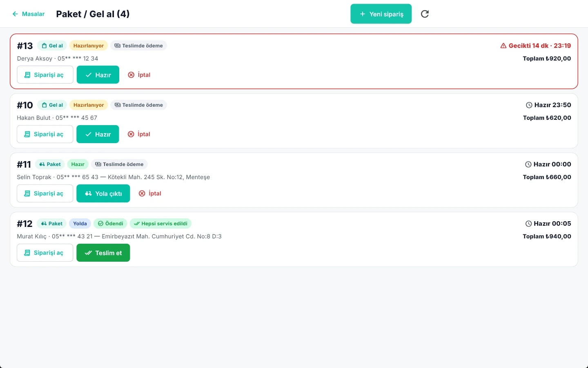The height and width of the screenshot is (368, 588).
Task: Click order number #11
Action: coord(24,164)
